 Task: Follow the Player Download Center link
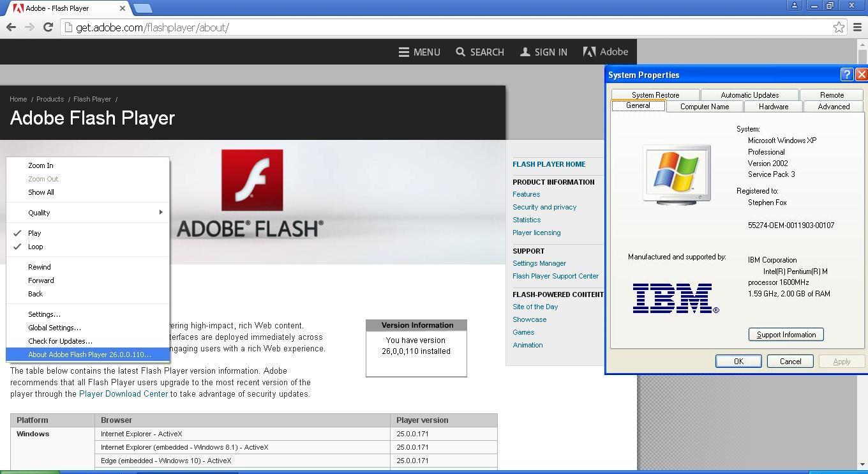coord(123,394)
